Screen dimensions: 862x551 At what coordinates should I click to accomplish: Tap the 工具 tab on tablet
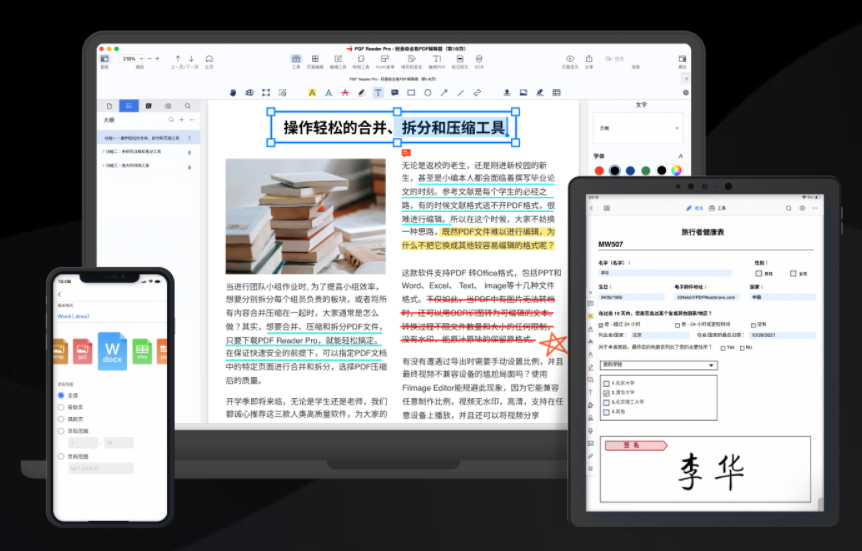coord(717,208)
